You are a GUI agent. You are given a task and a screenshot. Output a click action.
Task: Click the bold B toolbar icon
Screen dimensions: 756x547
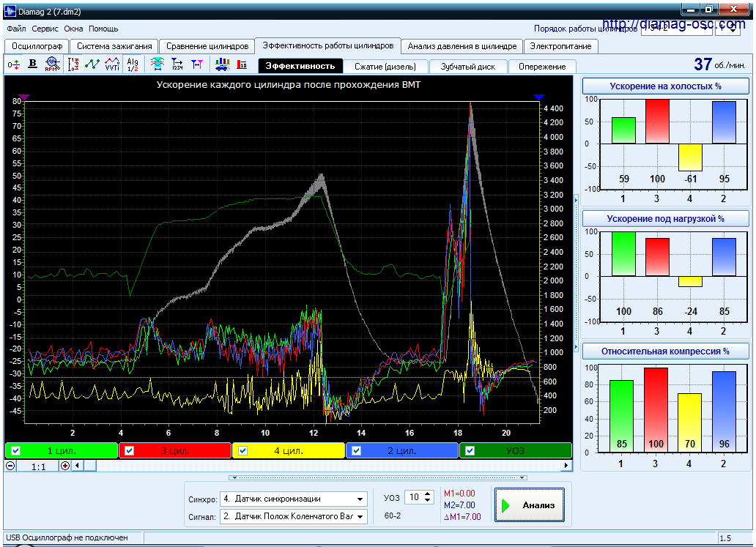pos(32,64)
